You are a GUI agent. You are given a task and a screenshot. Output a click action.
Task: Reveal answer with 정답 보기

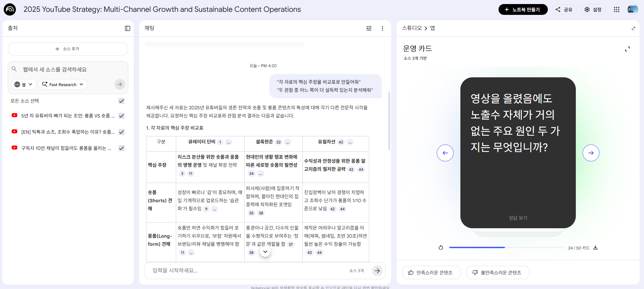(518, 218)
